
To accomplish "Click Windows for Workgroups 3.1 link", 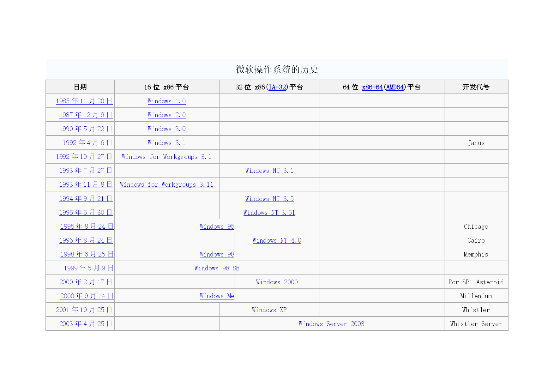I will 166,157.
